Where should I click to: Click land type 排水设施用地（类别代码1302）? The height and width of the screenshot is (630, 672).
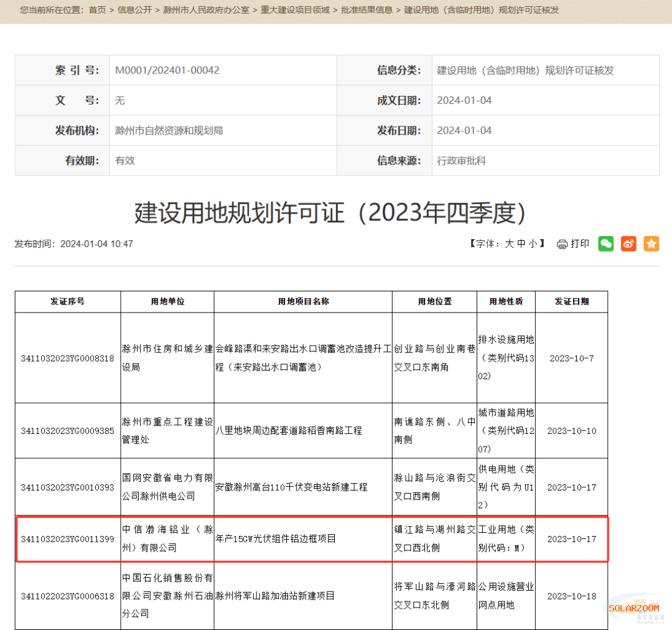506,358
